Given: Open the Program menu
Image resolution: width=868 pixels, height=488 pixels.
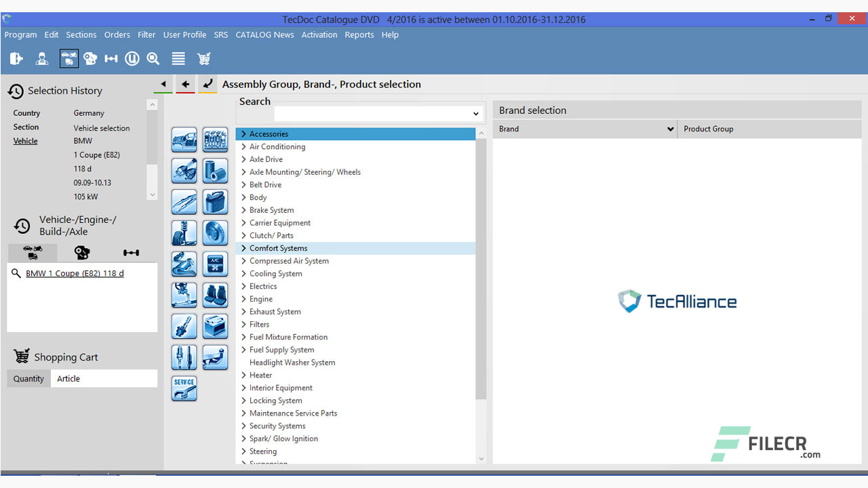Looking at the screenshot, I should (x=20, y=35).
